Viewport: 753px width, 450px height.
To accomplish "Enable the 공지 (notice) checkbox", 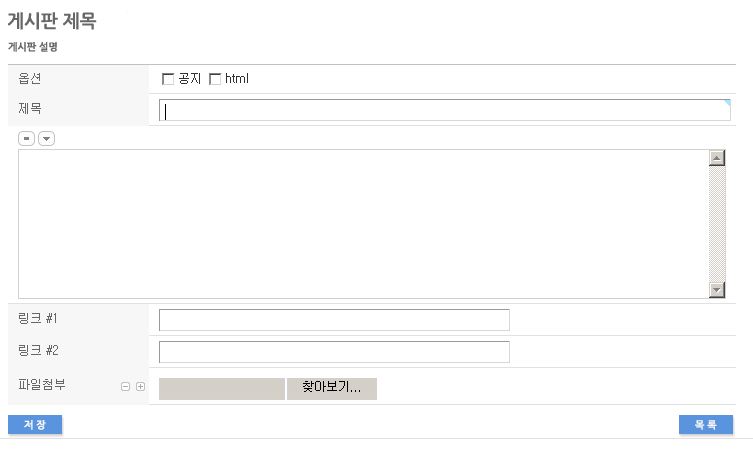I will (x=168, y=79).
